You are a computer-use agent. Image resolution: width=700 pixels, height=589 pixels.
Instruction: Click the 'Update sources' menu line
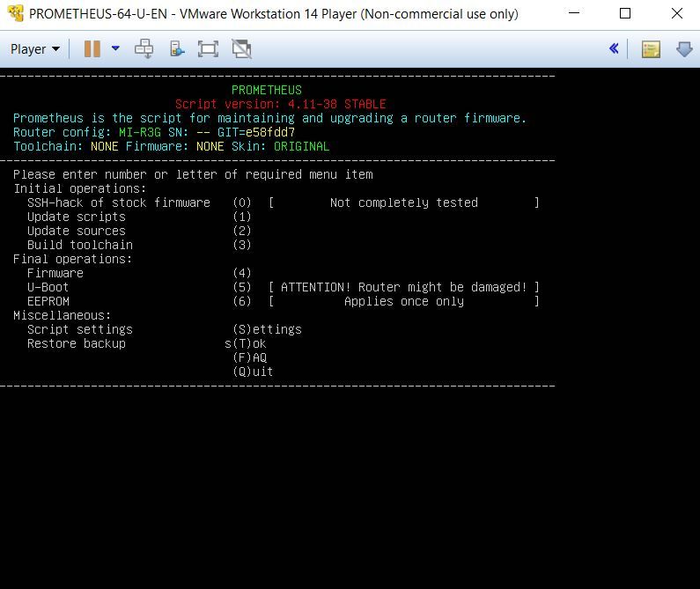click(x=77, y=231)
